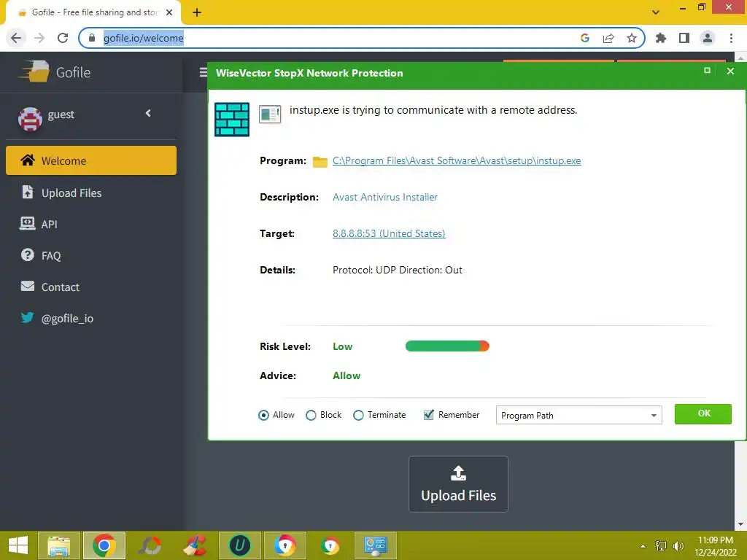This screenshot has height=560, width=747.
Task: Click the guest avatar icon
Action: (29, 118)
